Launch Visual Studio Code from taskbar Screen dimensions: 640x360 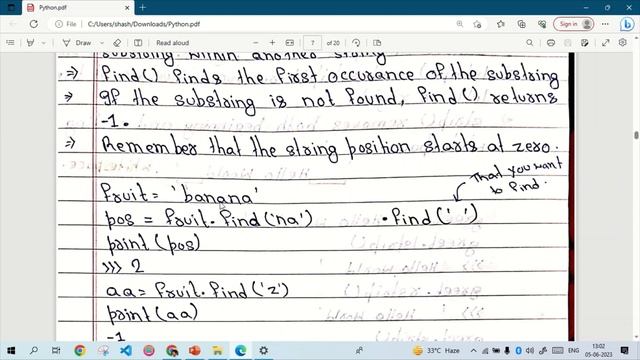point(126,350)
